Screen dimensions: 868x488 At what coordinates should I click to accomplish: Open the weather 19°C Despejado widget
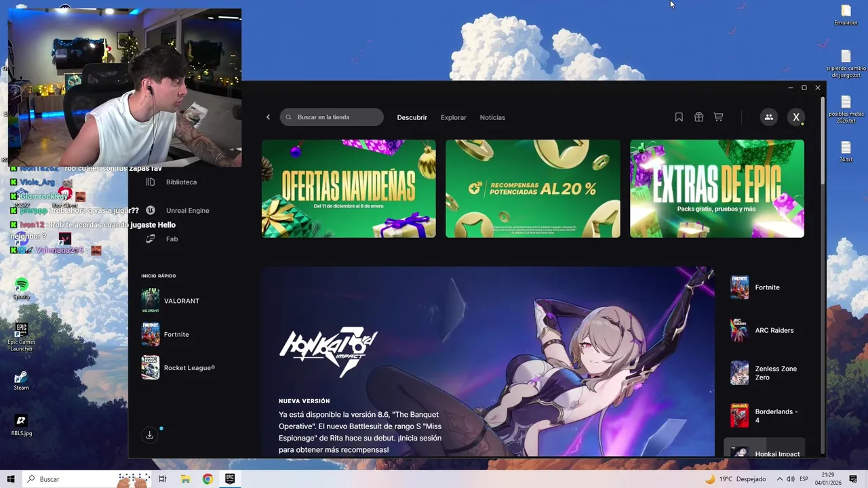tap(735, 479)
